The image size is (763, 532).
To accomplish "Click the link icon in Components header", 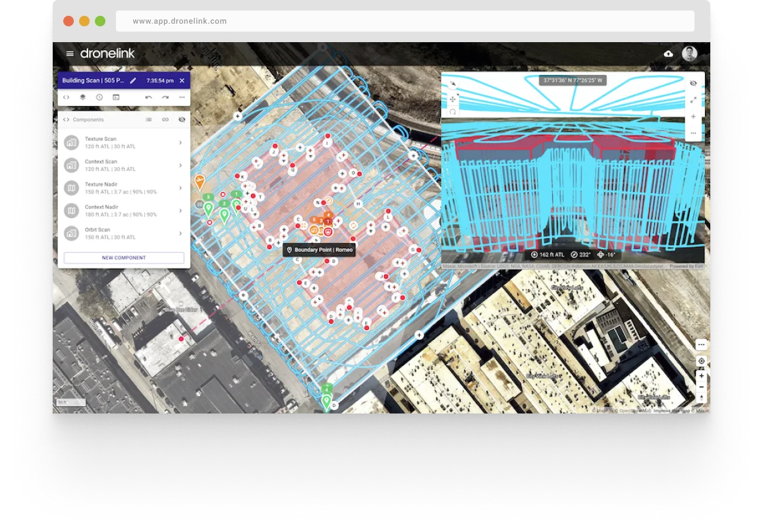I will click(x=165, y=120).
